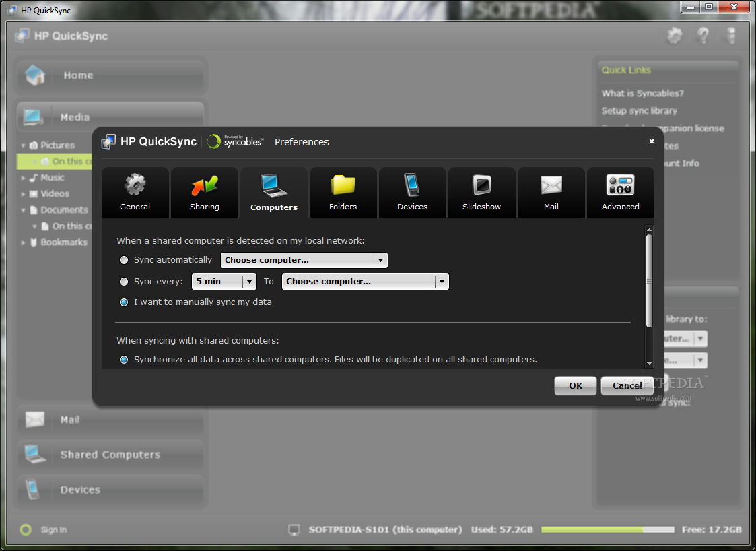Minimize the HP QuickSync window
Image resolution: width=756 pixels, height=551 pixels.
pos(691,7)
